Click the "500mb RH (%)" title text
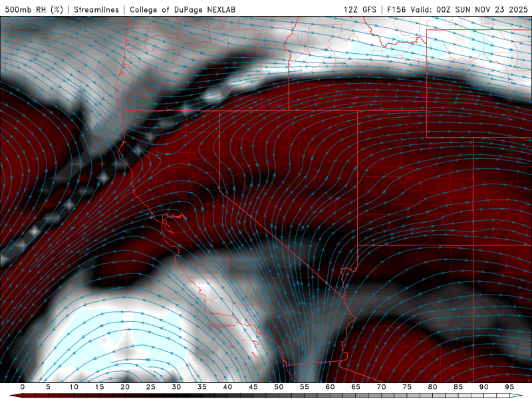Image resolution: width=532 pixels, height=399 pixels. click(x=34, y=9)
